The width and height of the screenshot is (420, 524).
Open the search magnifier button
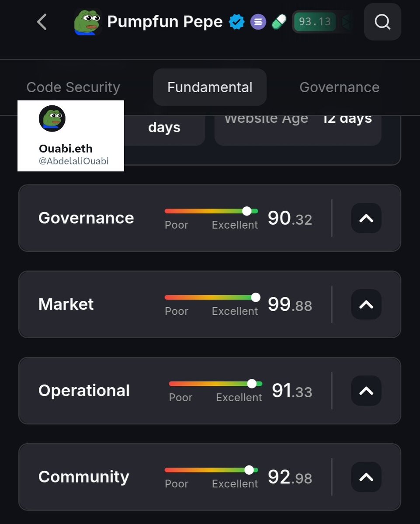[382, 22]
